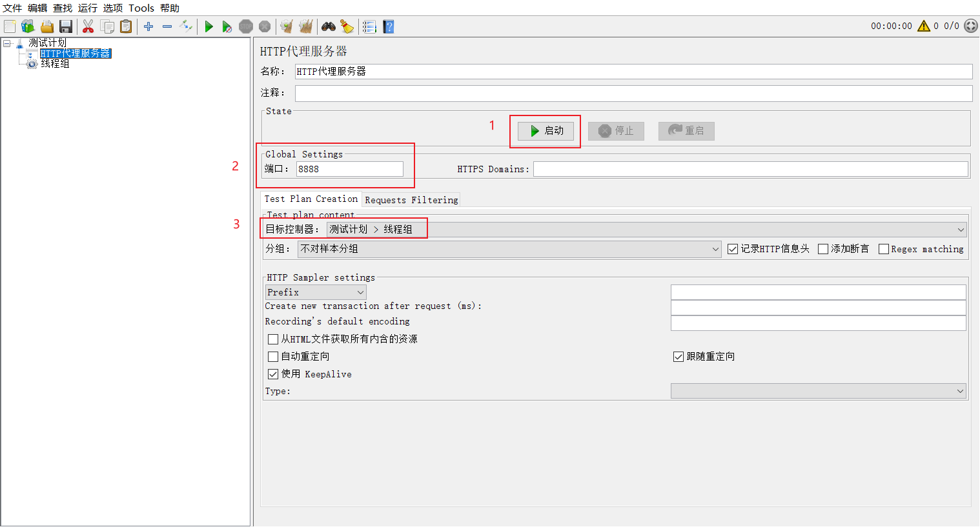
Task: Click the binoculars Search icon
Action: point(329,26)
